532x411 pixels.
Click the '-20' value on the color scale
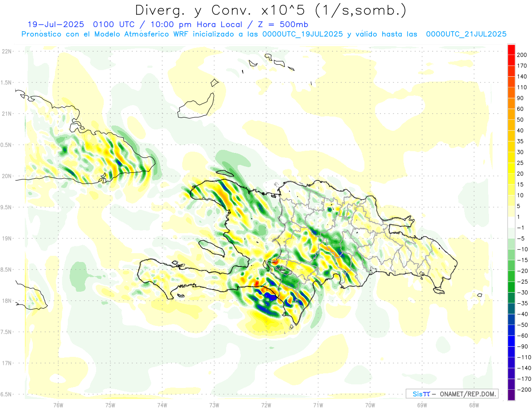pos(522,271)
